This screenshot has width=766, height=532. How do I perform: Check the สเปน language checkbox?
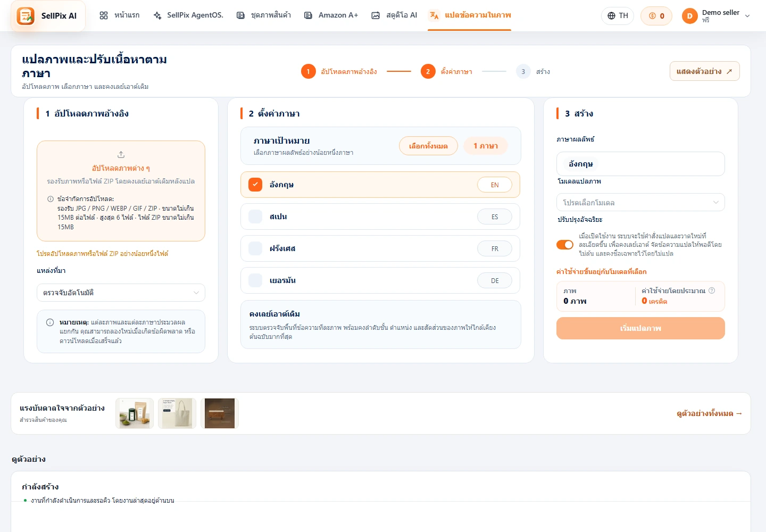coord(255,217)
